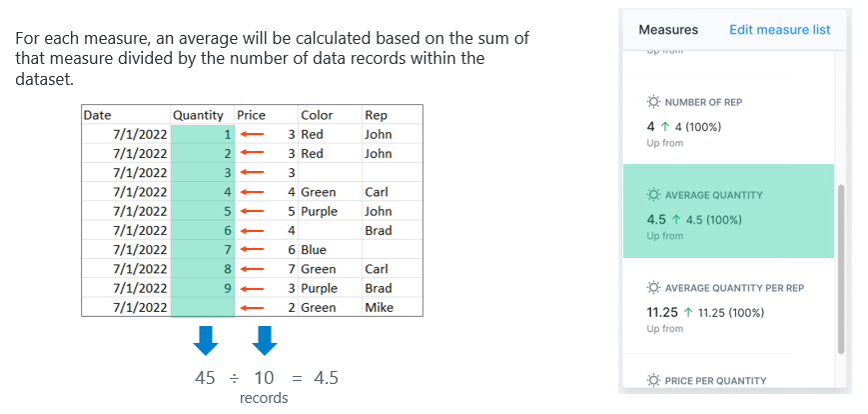The height and width of the screenshot is (414, 868).
Task: Click the Average Quantity Per Rep bulb icon
Action: point(653,288)
